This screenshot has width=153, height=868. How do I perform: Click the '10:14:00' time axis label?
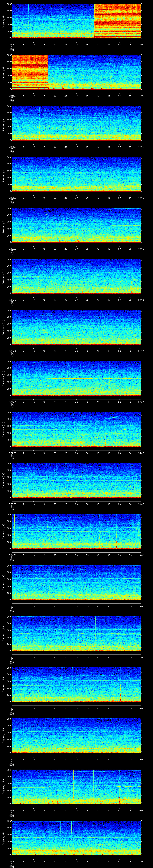[12, 44]
